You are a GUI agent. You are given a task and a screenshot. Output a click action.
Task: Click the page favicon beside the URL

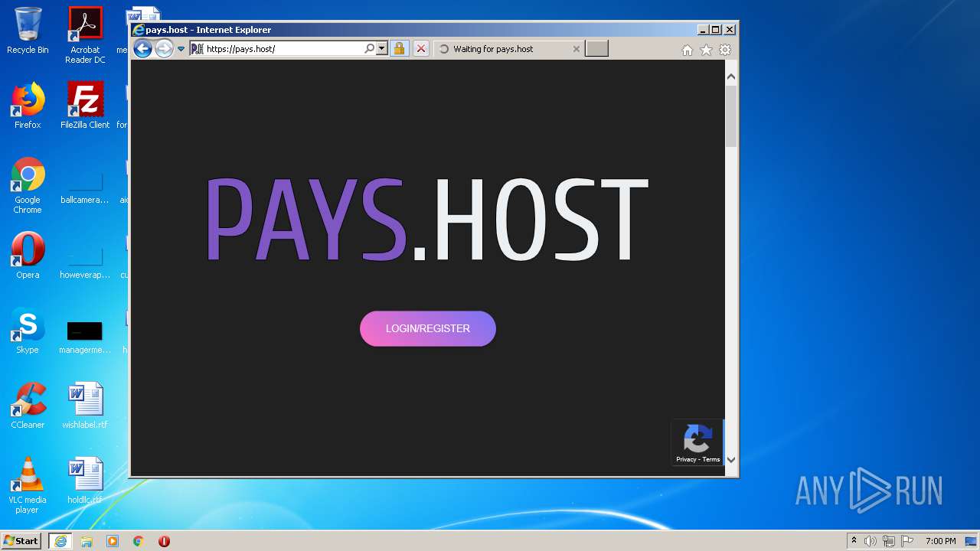tap(197, 49)
